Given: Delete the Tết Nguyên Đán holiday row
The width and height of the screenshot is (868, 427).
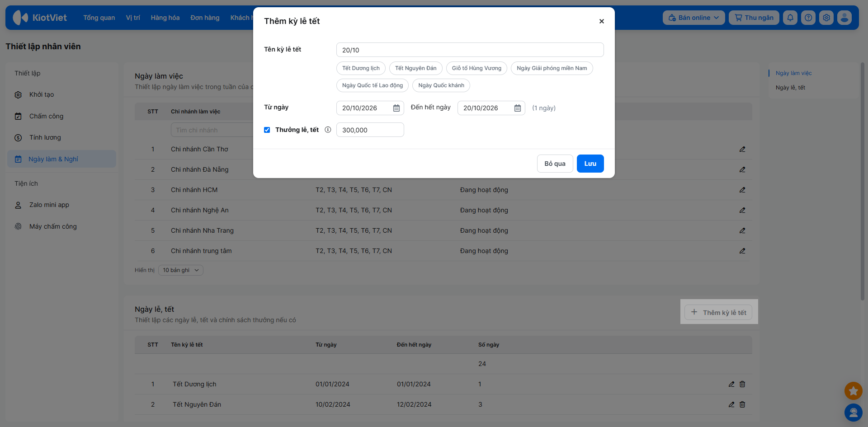Looking at the screenshot, I should pyautogui.click(x=742, y=404).
